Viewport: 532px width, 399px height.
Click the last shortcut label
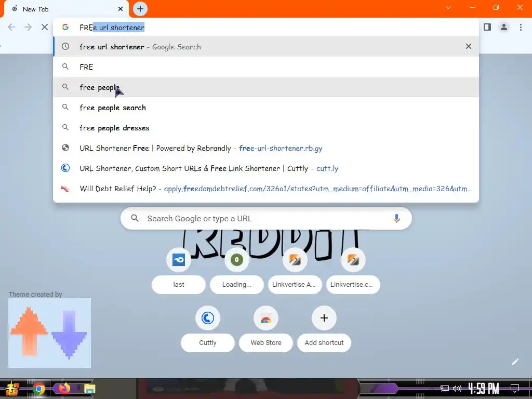(179, 284)
